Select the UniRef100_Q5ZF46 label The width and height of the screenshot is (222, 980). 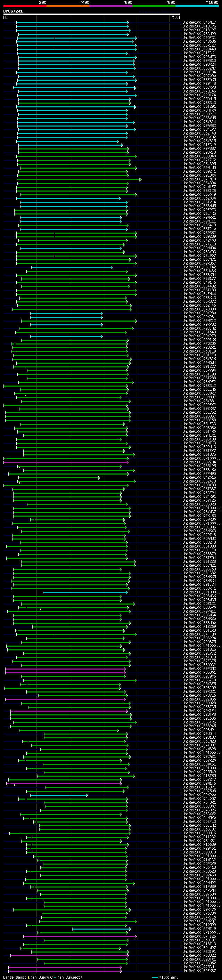point(199,306)
